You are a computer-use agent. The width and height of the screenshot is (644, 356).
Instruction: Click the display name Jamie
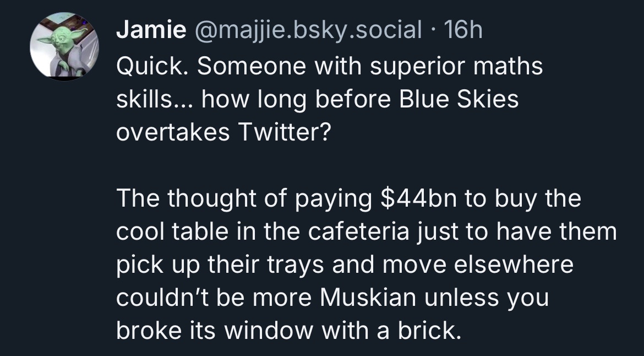click(151, 30)
